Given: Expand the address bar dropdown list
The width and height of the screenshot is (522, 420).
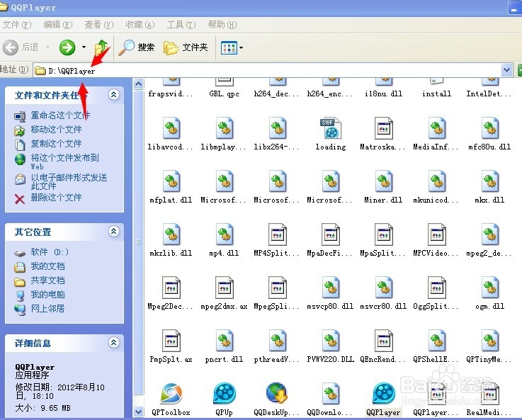Looking at the screenshot, I should click(x=506, y=70).
